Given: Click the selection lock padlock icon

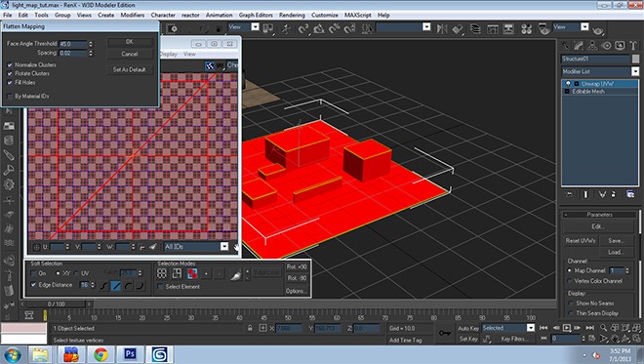Looking at the screenshot, I should [x=250, y=328].
